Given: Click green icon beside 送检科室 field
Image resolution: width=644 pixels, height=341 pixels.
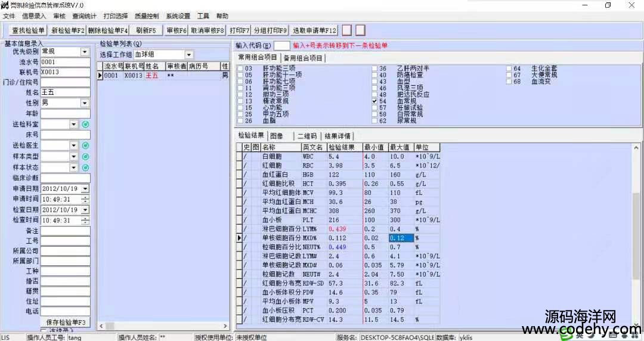Looking at the screenshot, I should pyautogui.click(x=85, y=124).
